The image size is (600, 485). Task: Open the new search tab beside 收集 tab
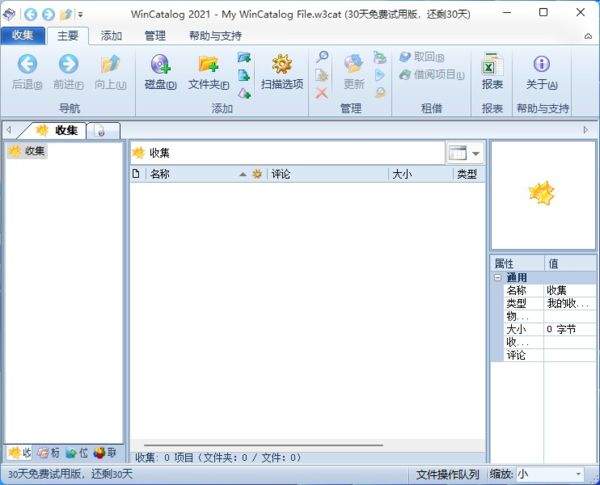click(x=103, y=131)
